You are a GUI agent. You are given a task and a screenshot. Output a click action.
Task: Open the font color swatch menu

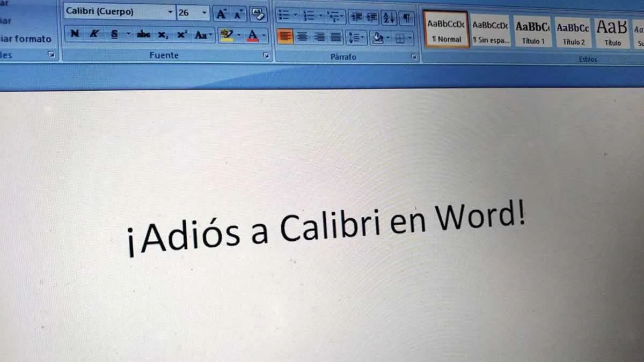[x=253, y=36]
